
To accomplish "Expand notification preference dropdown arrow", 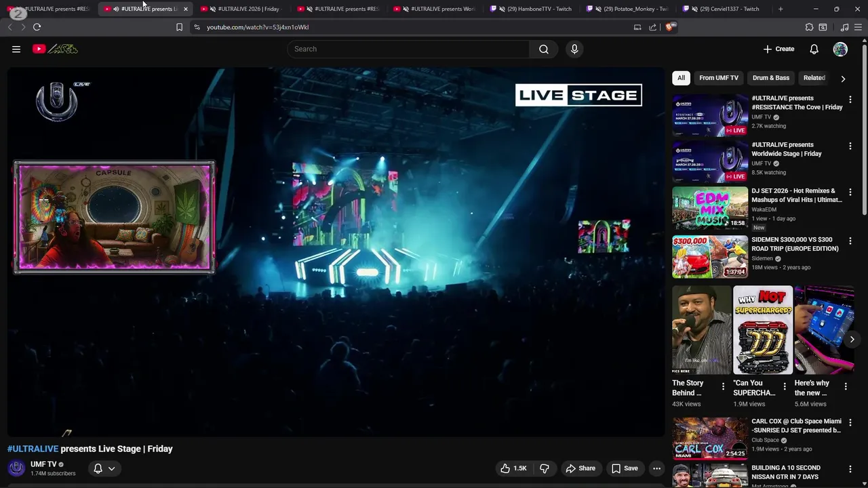I will coord(112,468).
